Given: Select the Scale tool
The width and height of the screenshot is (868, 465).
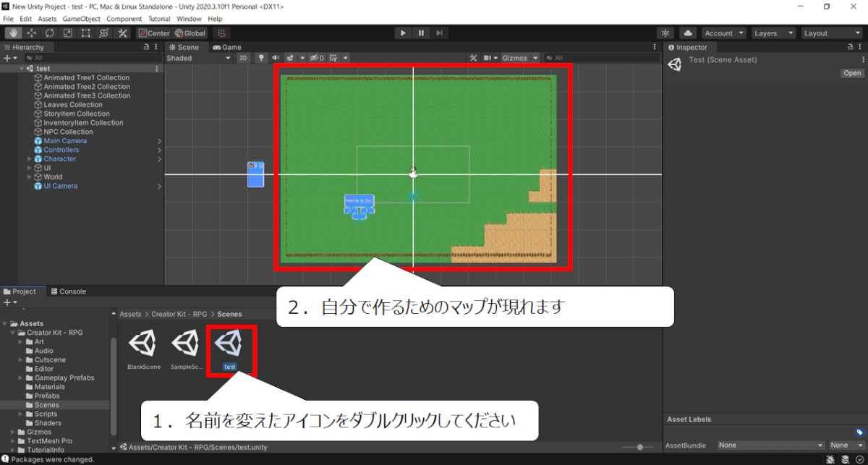Looking at the screenshot, I should click(68, 33).
